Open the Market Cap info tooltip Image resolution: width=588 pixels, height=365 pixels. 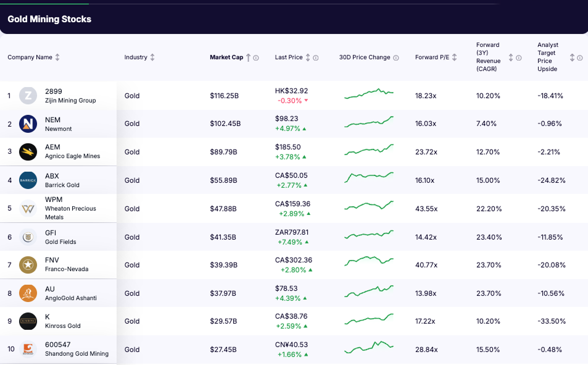point(257,57)
